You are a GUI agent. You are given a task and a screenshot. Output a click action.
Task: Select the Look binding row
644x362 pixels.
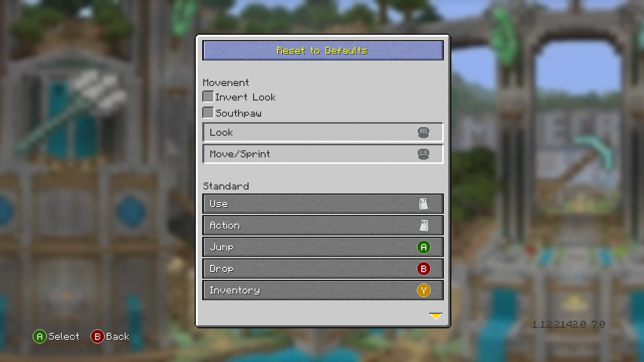(323, 132)
